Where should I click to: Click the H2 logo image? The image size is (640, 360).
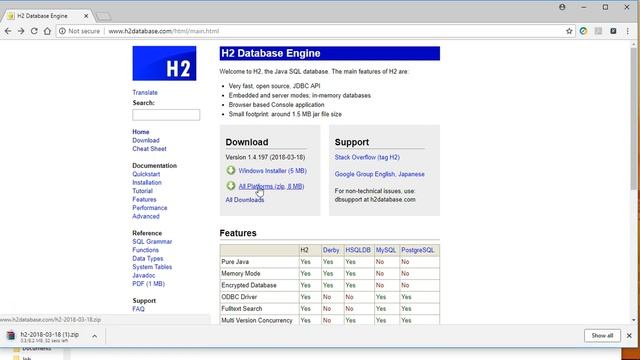pos(164,63)
